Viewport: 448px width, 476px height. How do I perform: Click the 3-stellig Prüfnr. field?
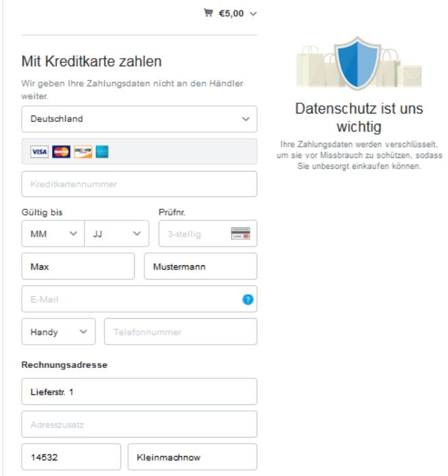(x=208, y=233)
